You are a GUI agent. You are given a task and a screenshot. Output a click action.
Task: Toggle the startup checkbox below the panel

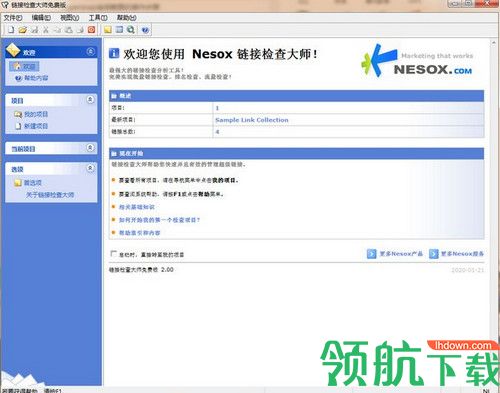(113, 254)
